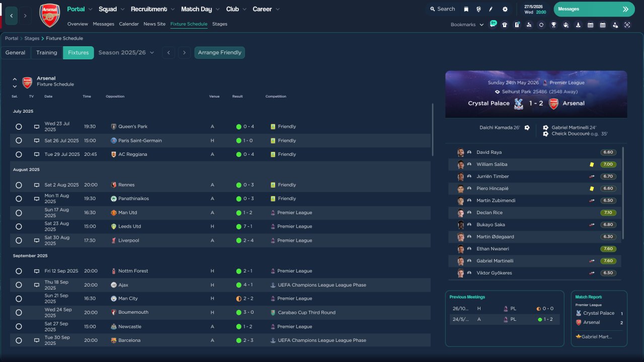The height and width of the screenshot is (362, 644).
Task: Click the Man Utd club badge
Action: (x=114, y=213)
